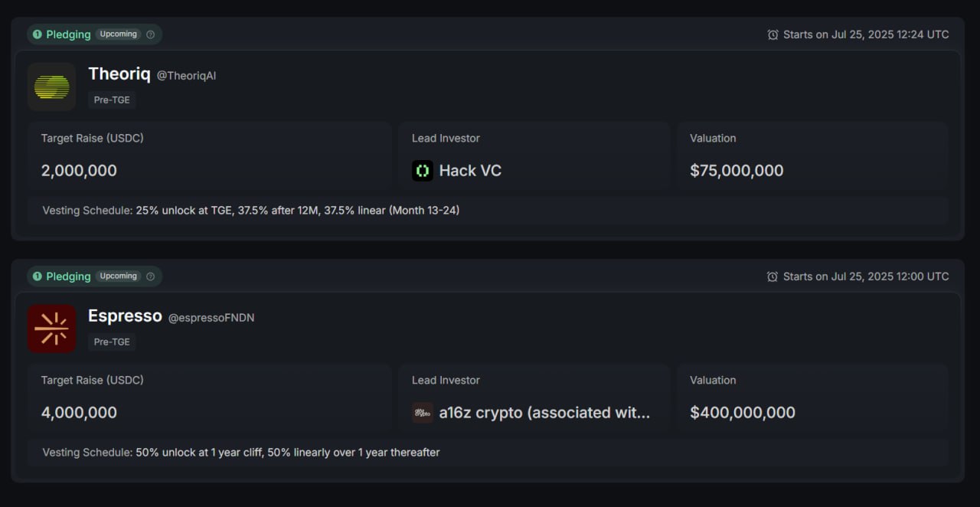Select the Pre-TGE tag under Espresso
Screen dimensions: 980x507
tap(112, 342)
